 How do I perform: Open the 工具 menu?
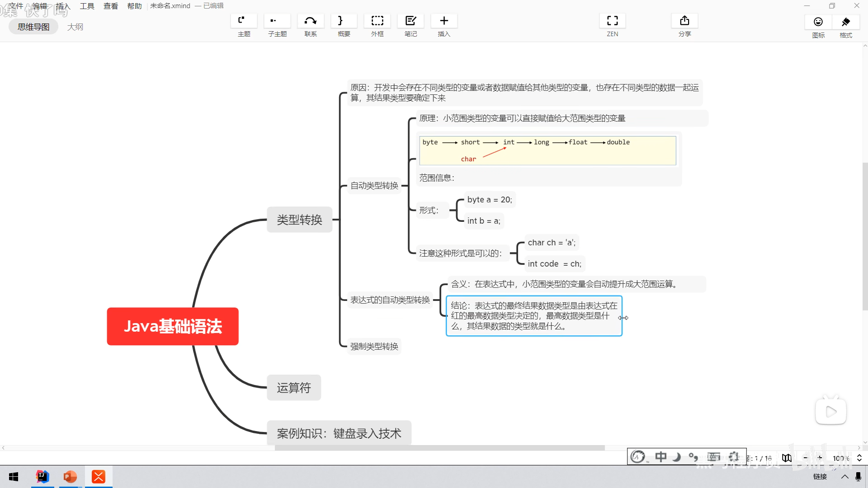click(87, 6)
